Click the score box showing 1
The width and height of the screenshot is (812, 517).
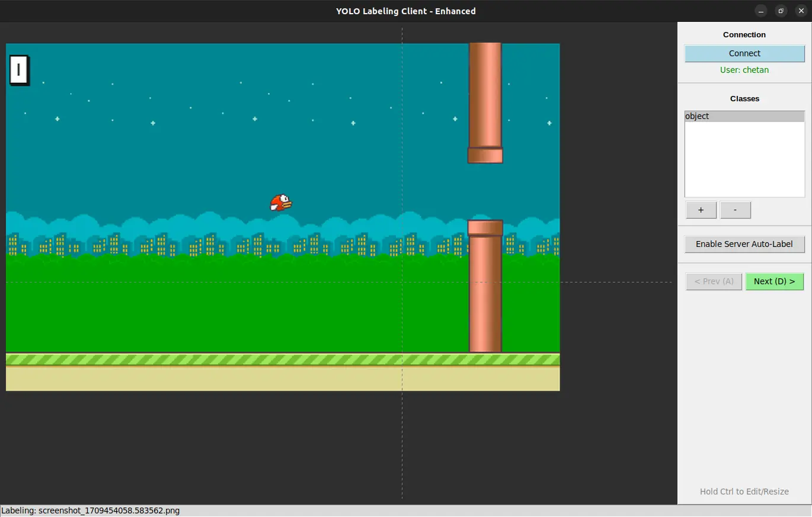click(x=19, y=70)
